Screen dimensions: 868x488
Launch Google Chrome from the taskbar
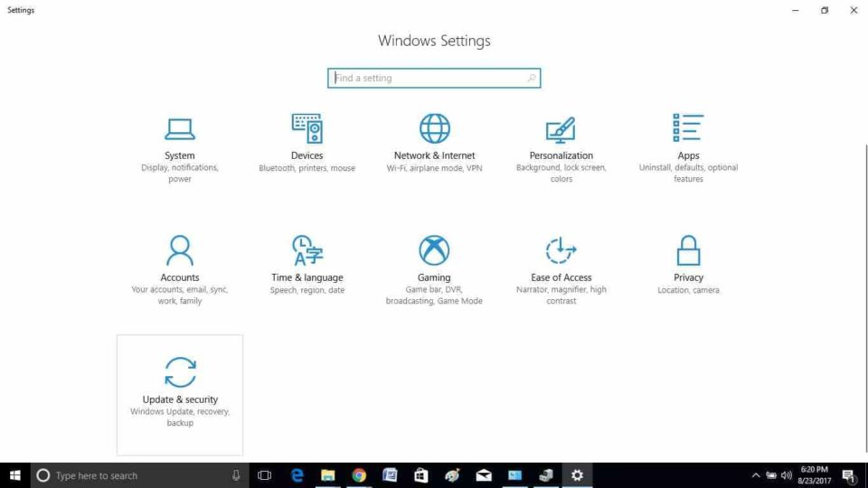click(x=359, y=475)
